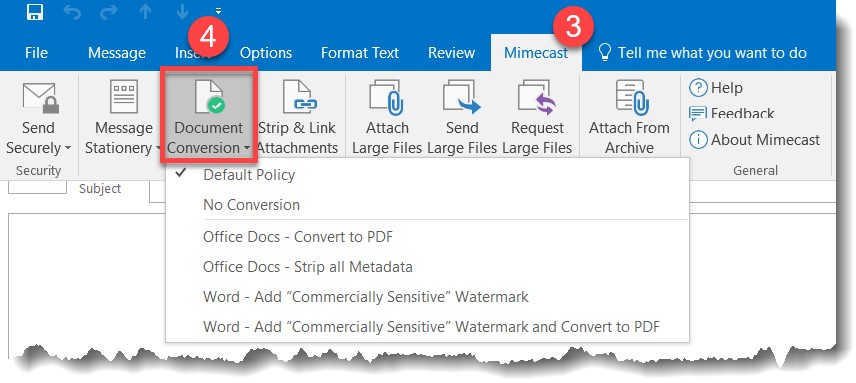Open the Feedback option
The image size is (856, 383).
[x=732, y=113]
